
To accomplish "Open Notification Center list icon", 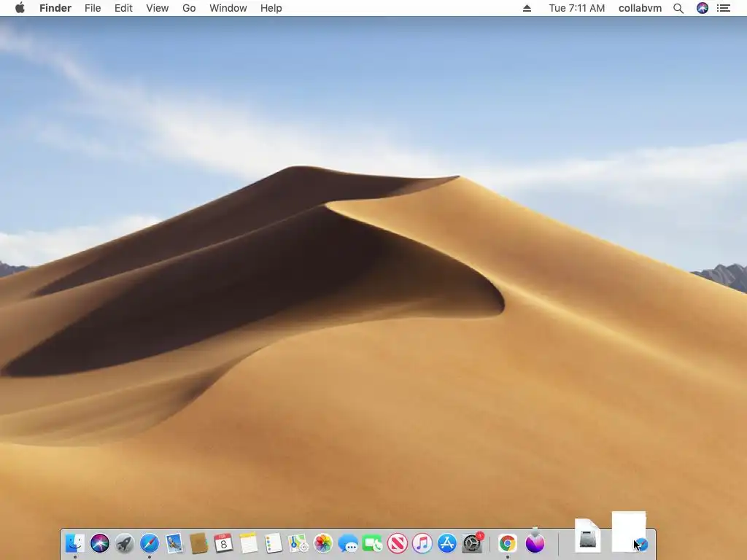I will tap(724, 8).
